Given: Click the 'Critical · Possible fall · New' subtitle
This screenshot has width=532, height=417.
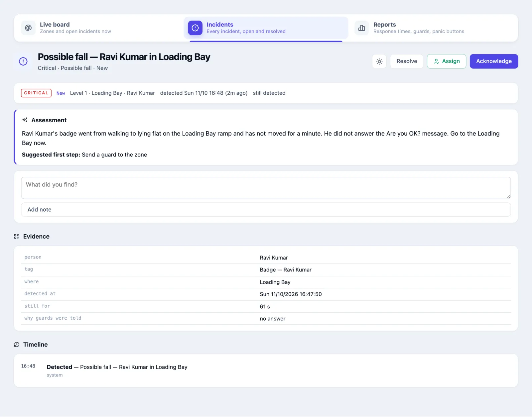Looking at the screenshot, I should coord(73,68).
